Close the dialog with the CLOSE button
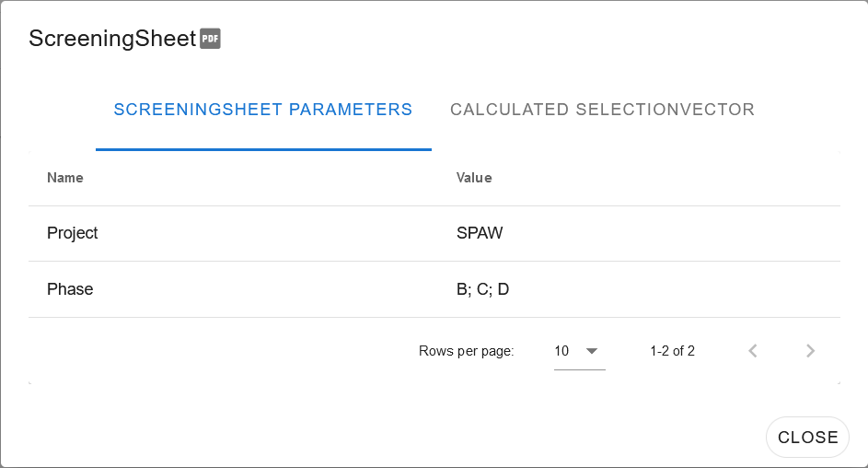Image resolution: width=868 pixels, height=468 pixels. point(807,437)
